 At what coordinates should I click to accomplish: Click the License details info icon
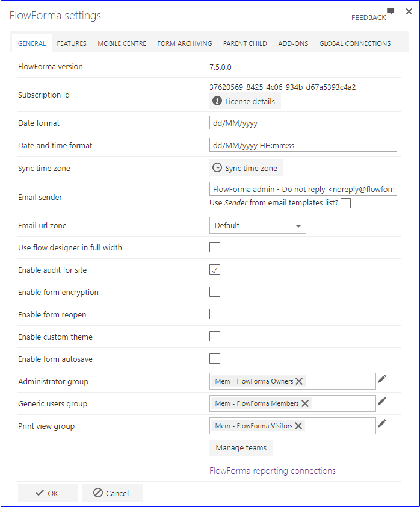click(217, 101)
